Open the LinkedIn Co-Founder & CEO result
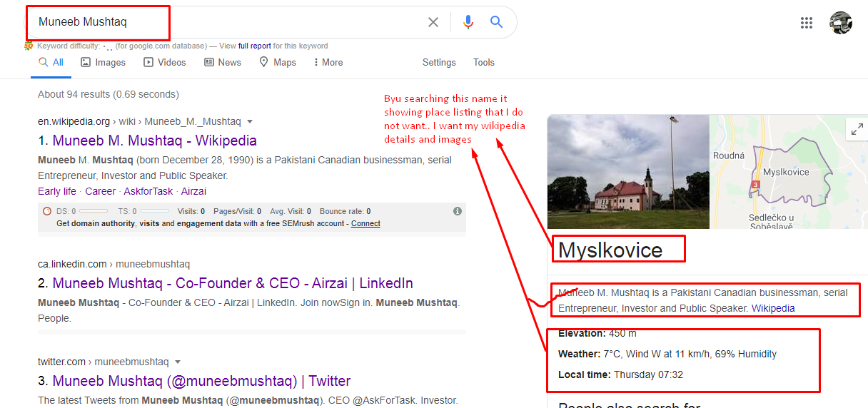Image resolution: width=868 pixels, height=408 pixels. click(x=233, y=283)
